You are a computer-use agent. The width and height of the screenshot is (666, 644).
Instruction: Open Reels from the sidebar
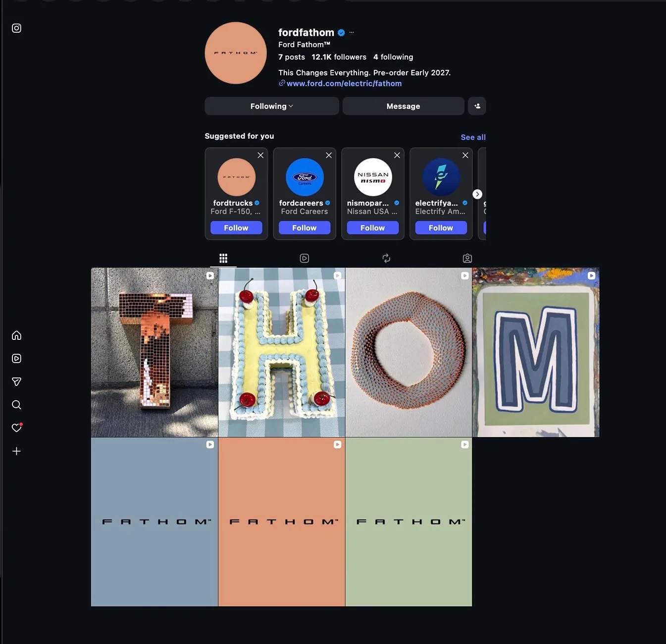point(16,359)
